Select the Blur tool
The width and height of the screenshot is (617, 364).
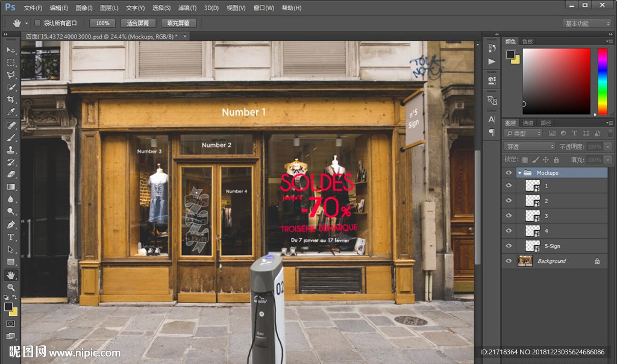[x=11, y=199]
